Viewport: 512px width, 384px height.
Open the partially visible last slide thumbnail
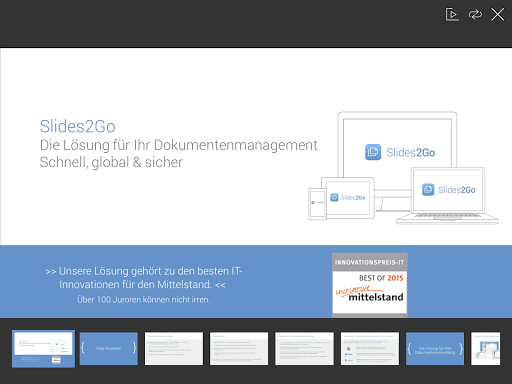pos(486,348)
